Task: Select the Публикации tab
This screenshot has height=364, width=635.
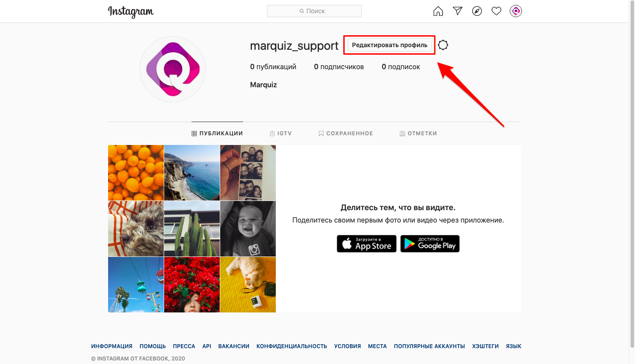Action: [217, 134]
